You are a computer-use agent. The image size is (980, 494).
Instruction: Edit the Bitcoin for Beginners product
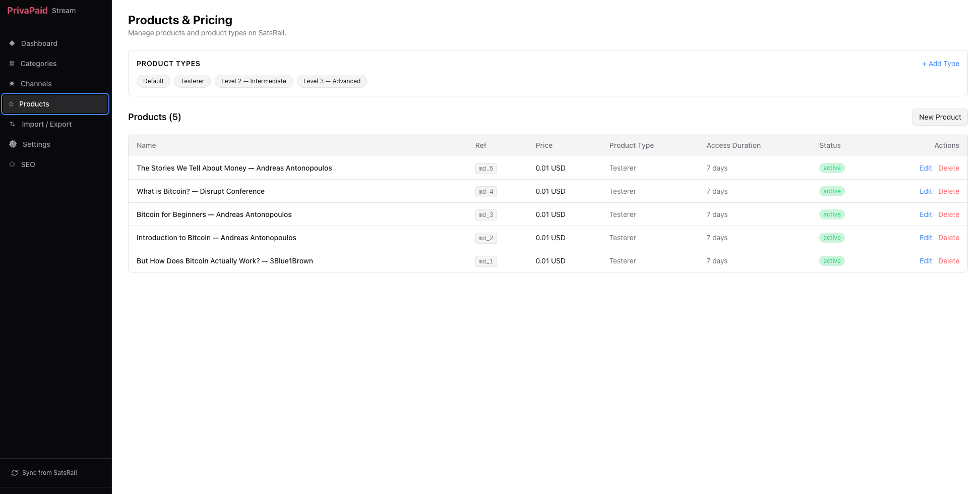[926, 214]
